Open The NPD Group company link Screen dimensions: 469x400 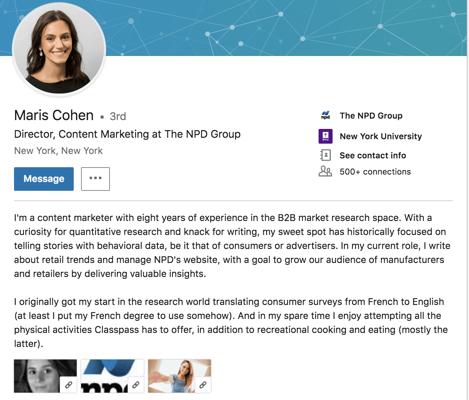(371, 116)
